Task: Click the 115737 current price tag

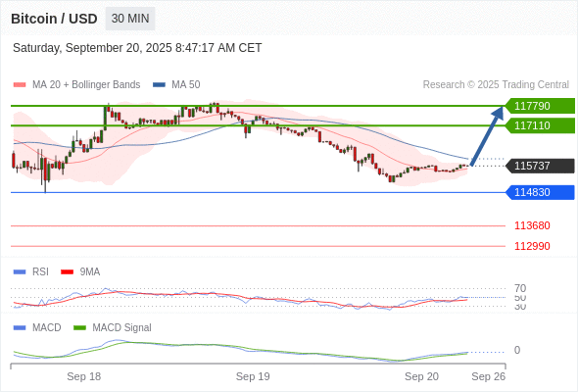Action: click(x=540, y=166)
